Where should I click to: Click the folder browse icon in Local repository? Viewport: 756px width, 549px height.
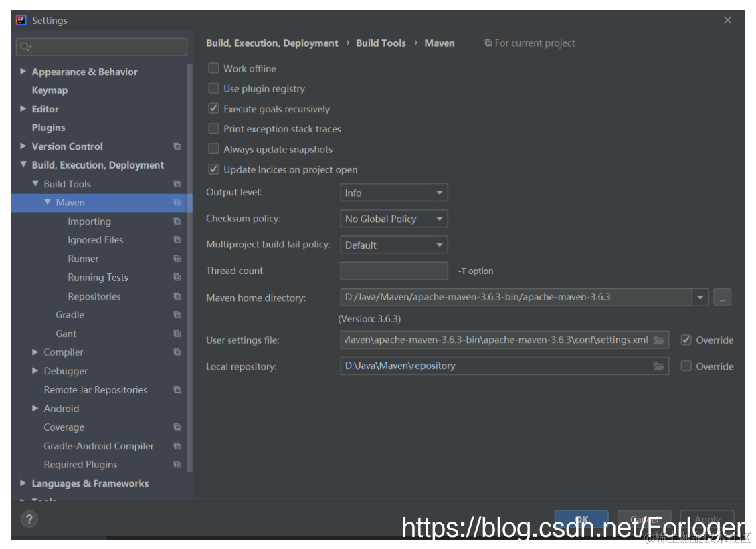click(x=658, y=366)
